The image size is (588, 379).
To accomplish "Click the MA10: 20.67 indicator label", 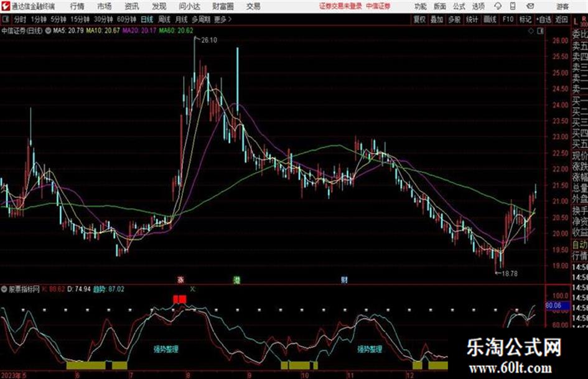I will 103,30.
